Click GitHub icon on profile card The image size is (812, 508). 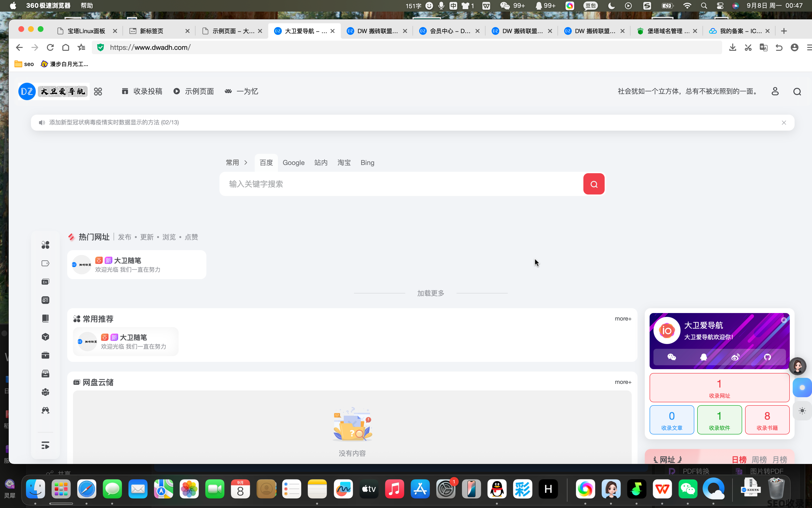tap(767, 357)
